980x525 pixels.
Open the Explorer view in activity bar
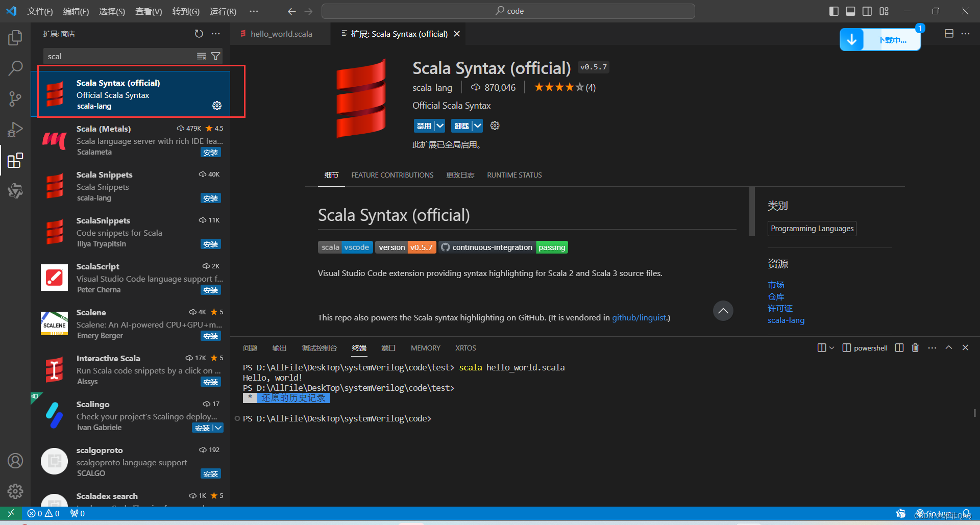(15, 37)
